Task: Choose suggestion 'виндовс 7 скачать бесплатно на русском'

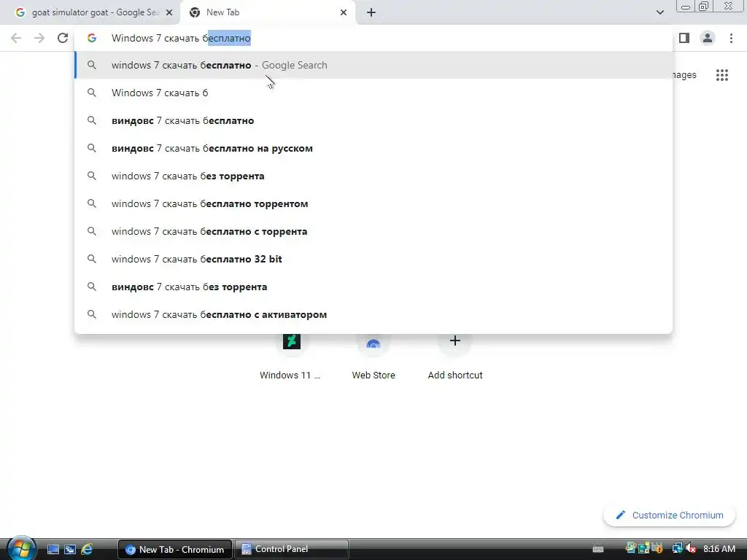Action: pos(373,148)
